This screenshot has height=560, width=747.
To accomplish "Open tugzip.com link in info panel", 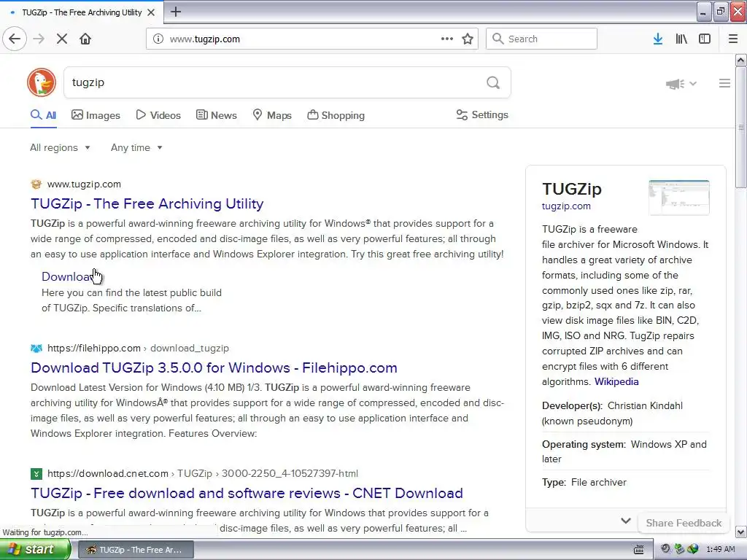I will coord(566,206).
